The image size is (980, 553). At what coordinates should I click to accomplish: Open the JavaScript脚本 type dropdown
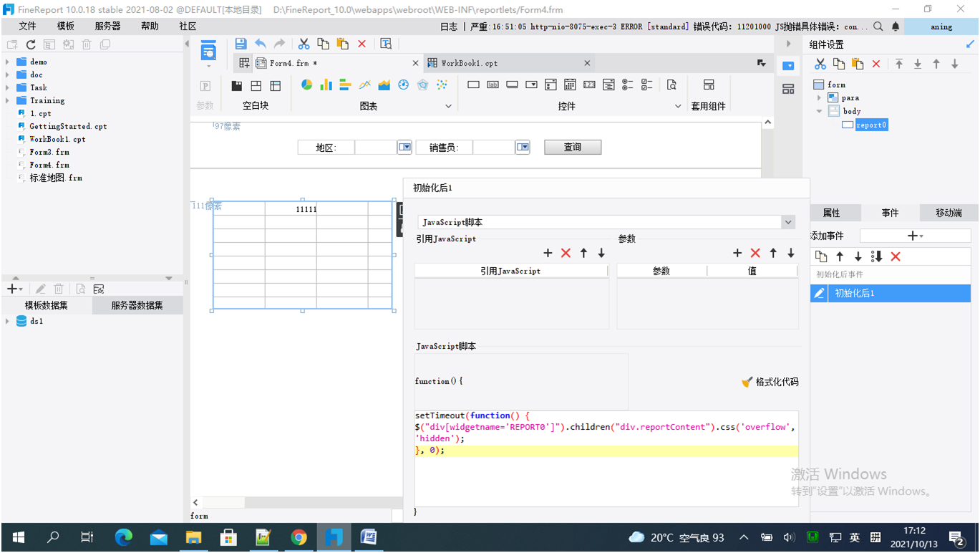788,222
